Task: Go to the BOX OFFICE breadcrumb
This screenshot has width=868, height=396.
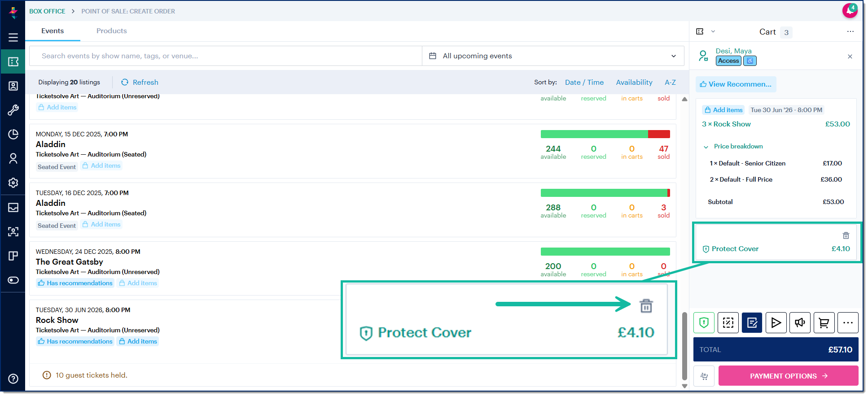Action: click(x=47, y=11)
